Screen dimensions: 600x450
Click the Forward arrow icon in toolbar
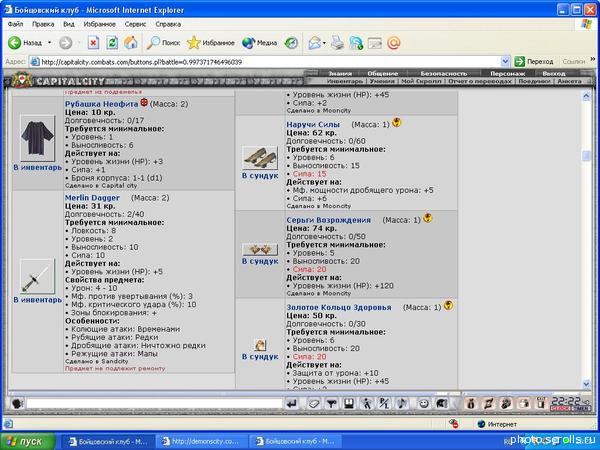pyautogui.click(x=65, y=43)
